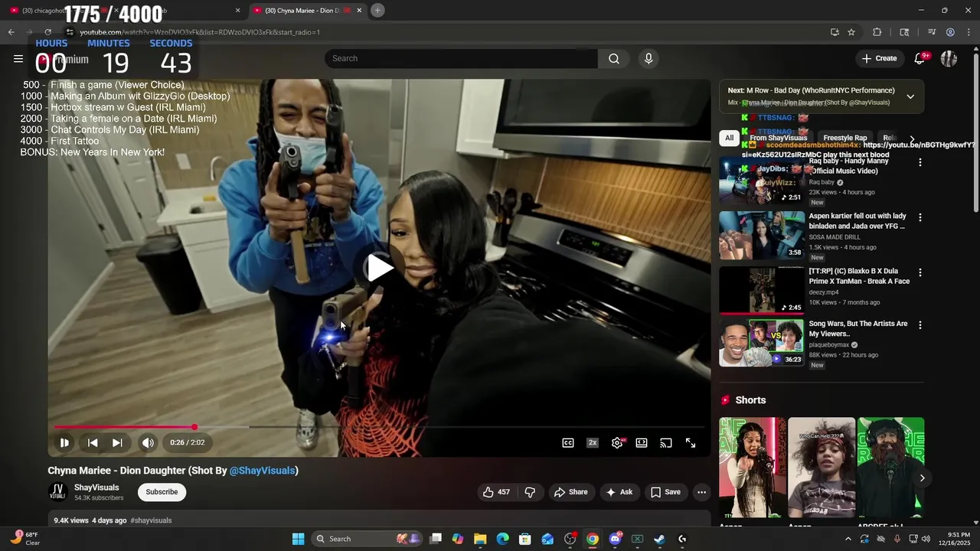
Task: Open options menu for Blaxko B Break A Face
Action: 920,272
